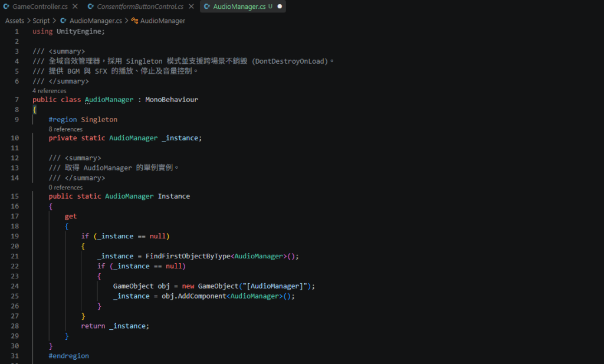Click the line number 7 in gutter
This screenshot has width=604, height=364.
(17, 100)
